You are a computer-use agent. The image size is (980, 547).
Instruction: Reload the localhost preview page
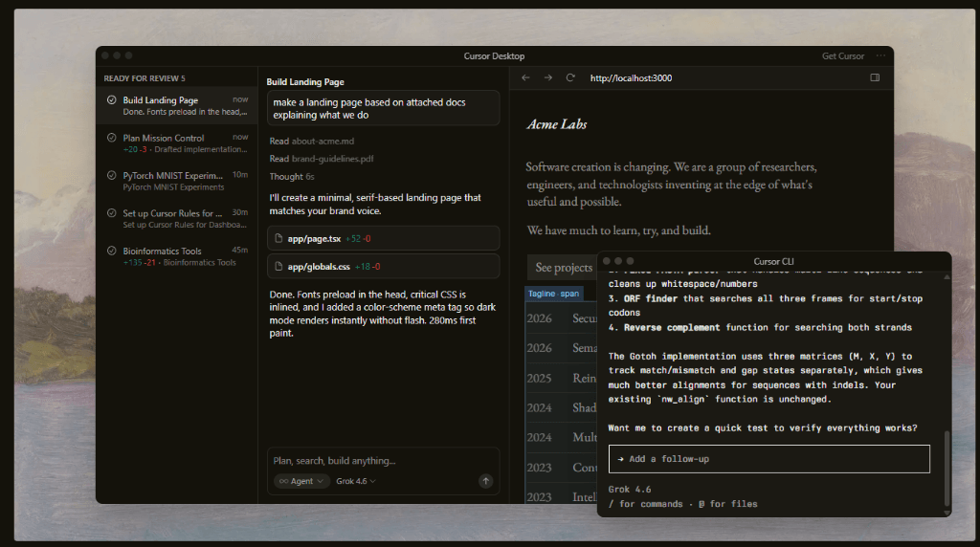[x=570, y=77]
